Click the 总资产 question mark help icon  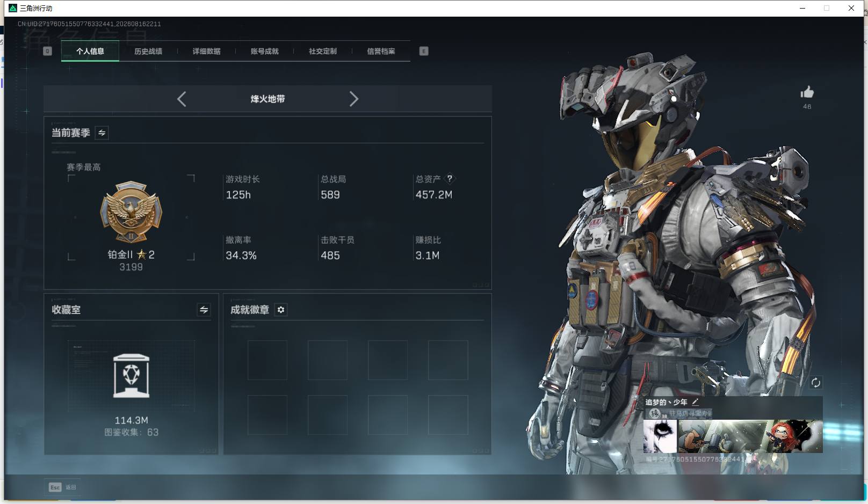450,178
